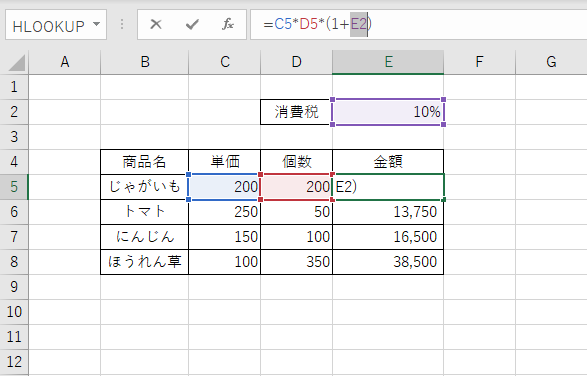
Task: Select row 5 header
Action: click(14, 187)
